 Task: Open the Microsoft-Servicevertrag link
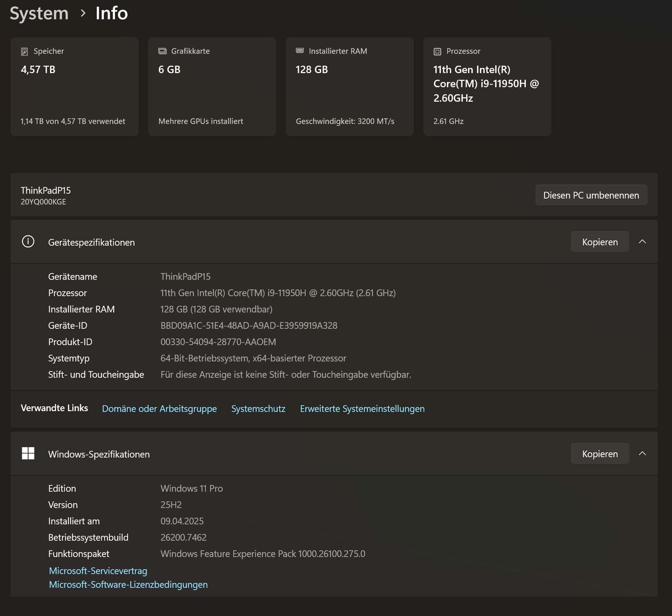98,571
